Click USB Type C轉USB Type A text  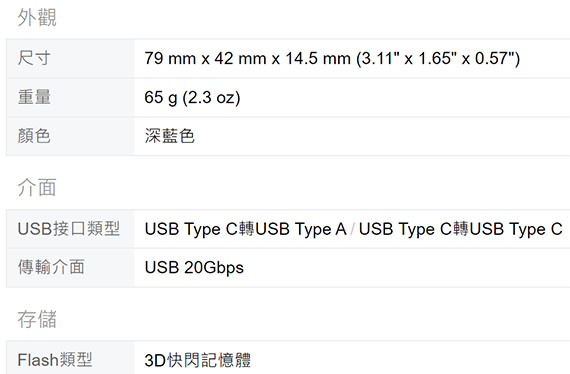click(x=245, y=229)
